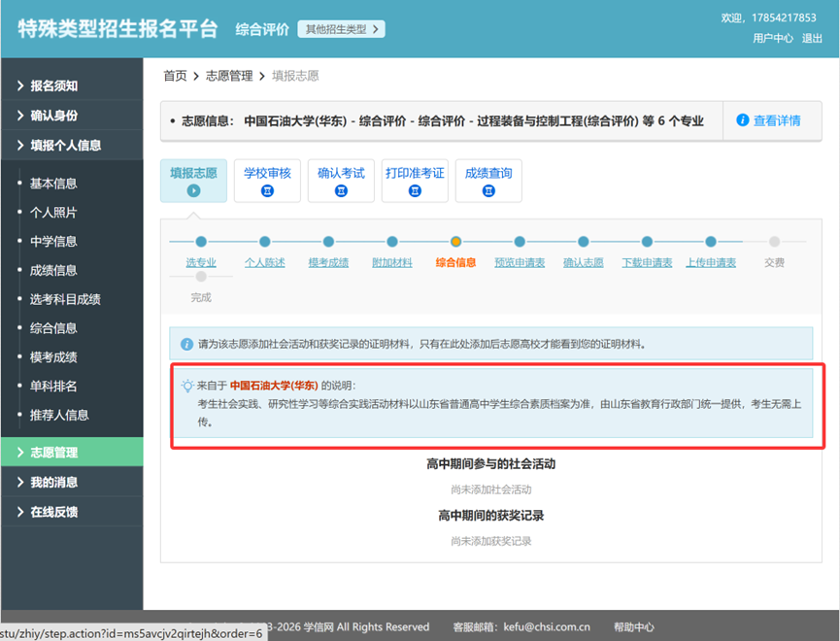Viewport: 840px width, 641px height.
Task: Open 基本信息 in the sidebar
Action: [53, 184]
